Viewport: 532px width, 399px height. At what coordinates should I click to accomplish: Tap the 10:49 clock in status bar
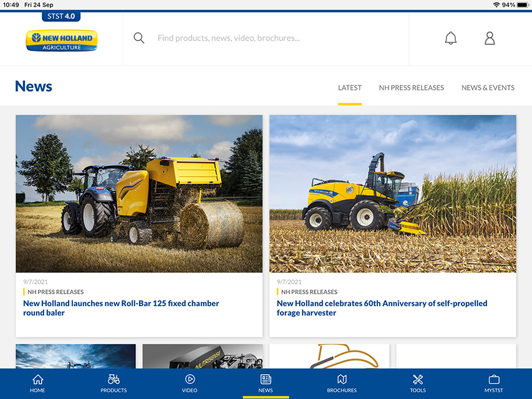11,5
